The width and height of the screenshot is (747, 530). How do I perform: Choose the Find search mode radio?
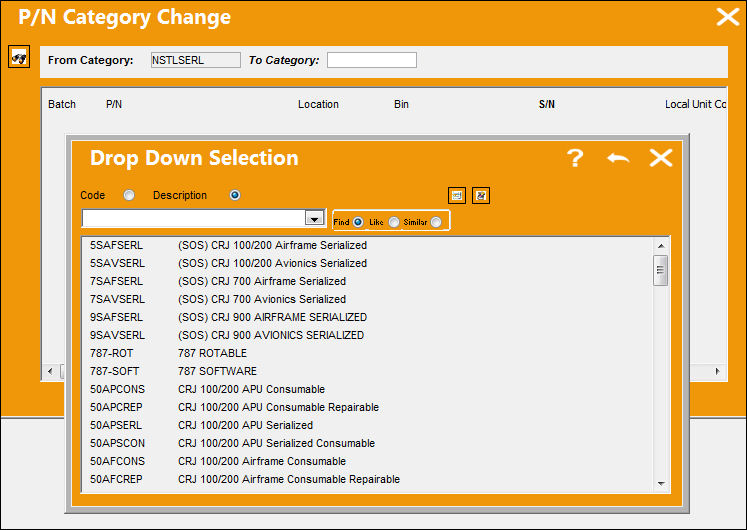[x=358, y=222]
